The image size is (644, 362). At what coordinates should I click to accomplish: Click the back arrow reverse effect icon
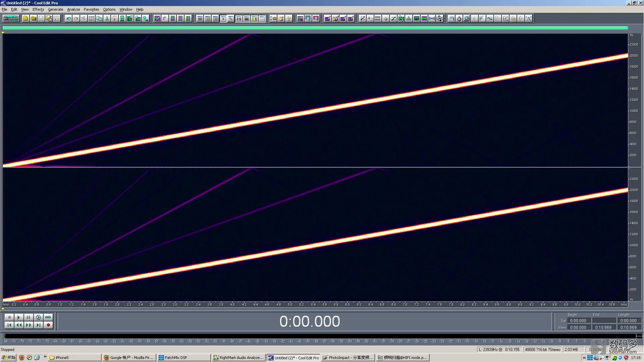pyautogui.click(x=370, y=18)
